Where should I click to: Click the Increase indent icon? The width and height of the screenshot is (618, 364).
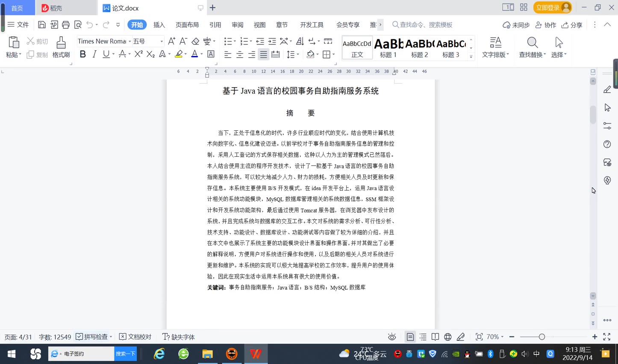(x=272, y=41)
